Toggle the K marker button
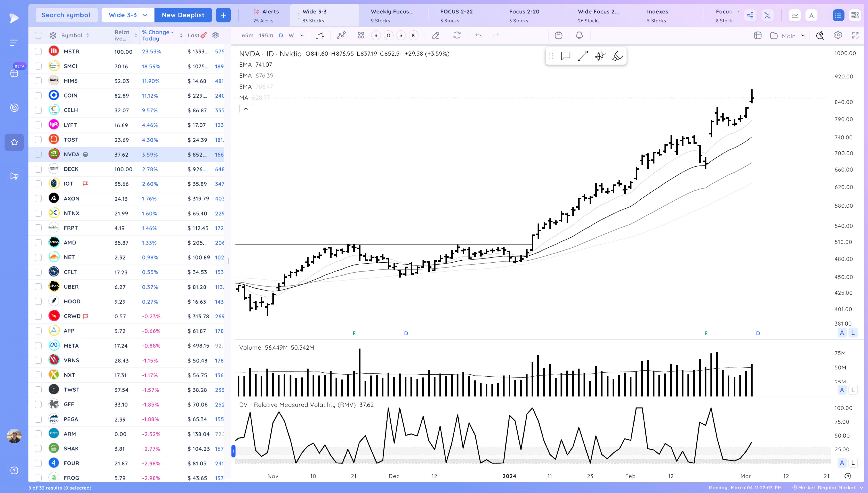868x493 pixels. pyautogui.click(x=413, y=35)
